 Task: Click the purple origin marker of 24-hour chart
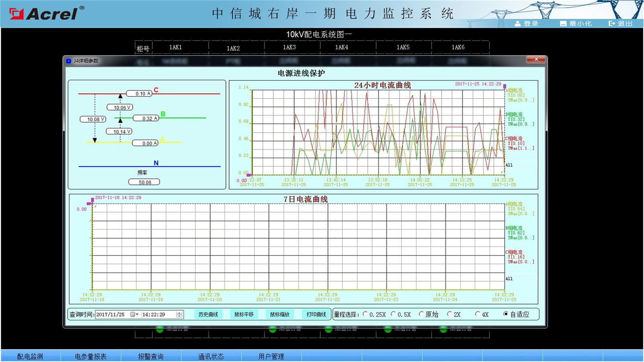249,175
